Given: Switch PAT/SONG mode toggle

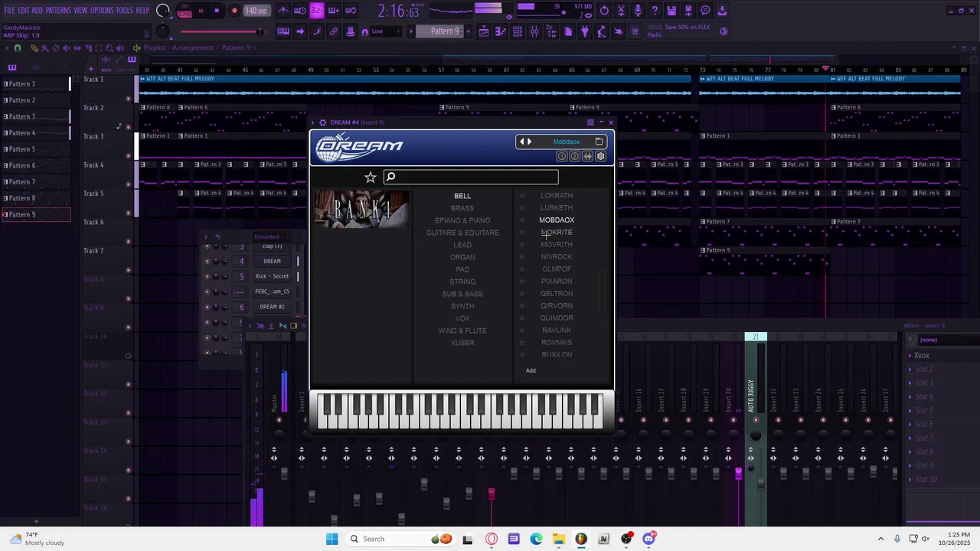Looking at the screenshot, I should pyautogui.click(x=185, y=11).
